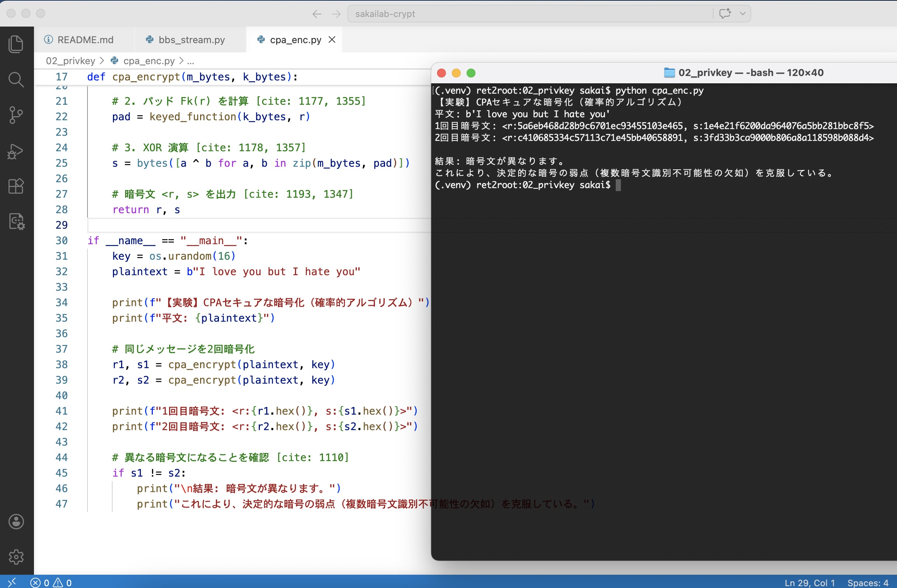The image size is (897, 588).
Task: Open Run and Debug view
Action: pyautogui.click(x=16, y=151)
